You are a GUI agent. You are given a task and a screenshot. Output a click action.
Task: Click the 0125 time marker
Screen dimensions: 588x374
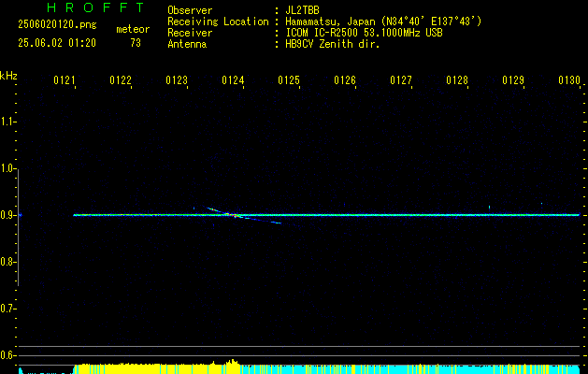coord(289,80)
